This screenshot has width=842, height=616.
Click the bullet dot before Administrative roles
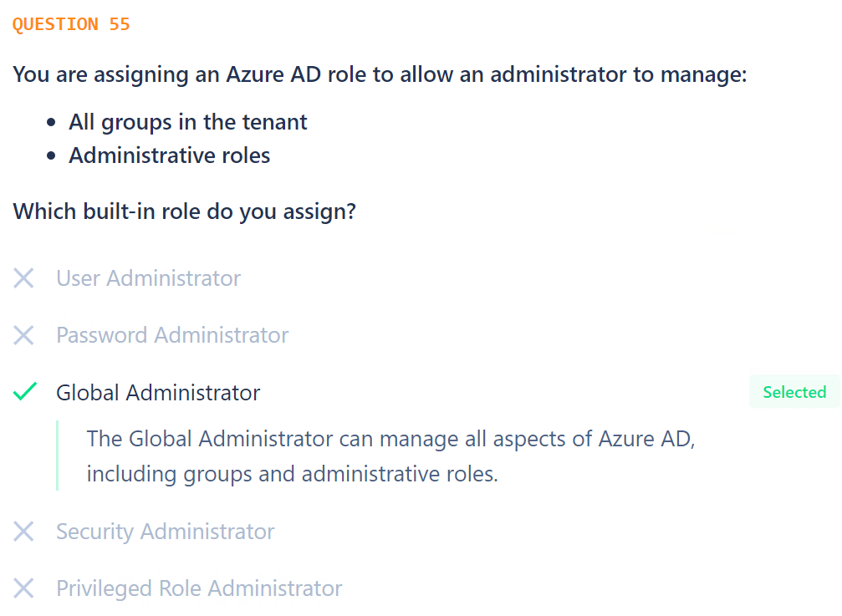click(x=51, y=156)
